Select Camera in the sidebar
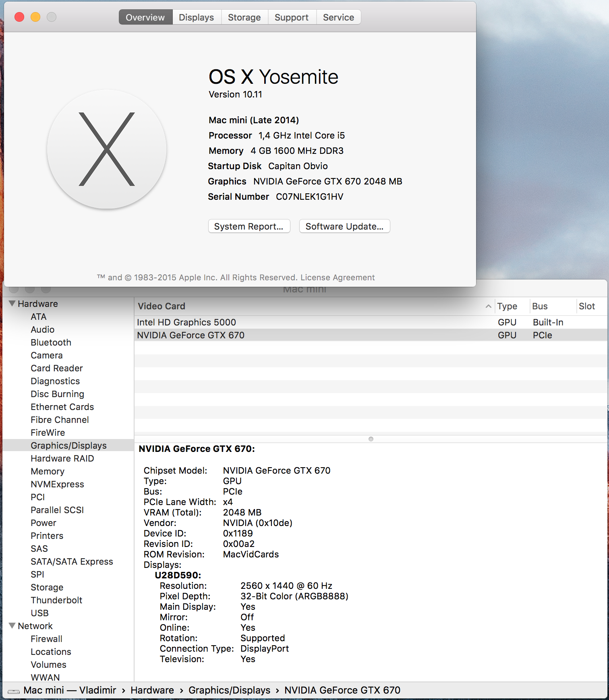This screenshot has height=700, width=609. pos(47,355)
